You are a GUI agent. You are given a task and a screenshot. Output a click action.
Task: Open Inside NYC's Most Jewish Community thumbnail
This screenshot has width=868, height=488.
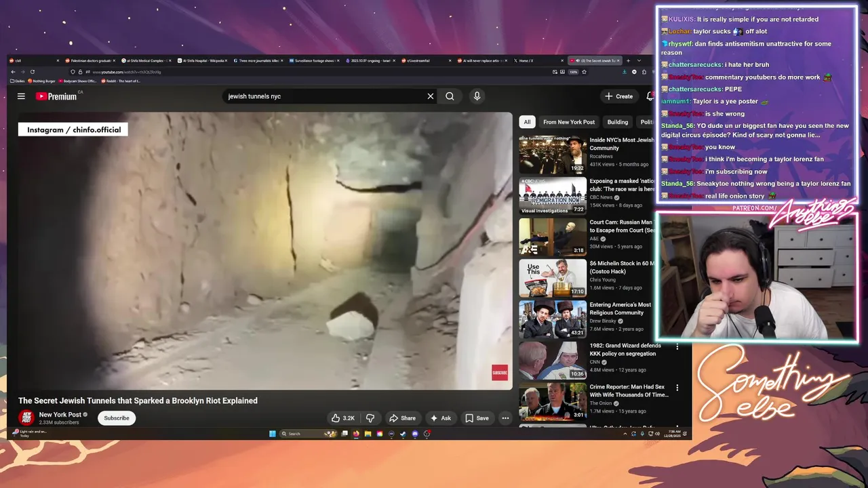tap(553, 155)
